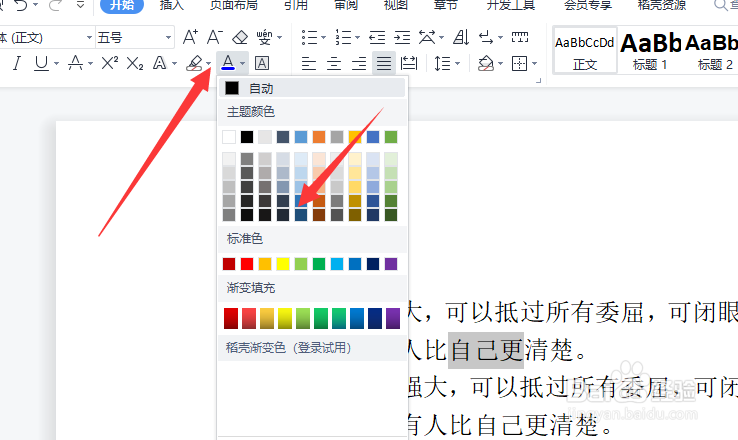Click the text effects icon
The height and width of the screenshot is (440, 738).
coord(160,63)
